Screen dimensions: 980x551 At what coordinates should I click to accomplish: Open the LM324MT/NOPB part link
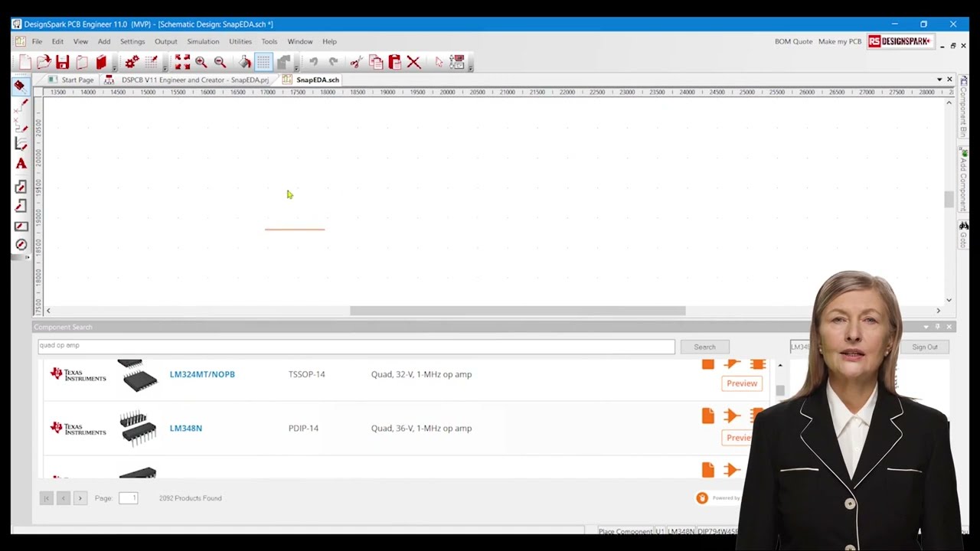202,374
